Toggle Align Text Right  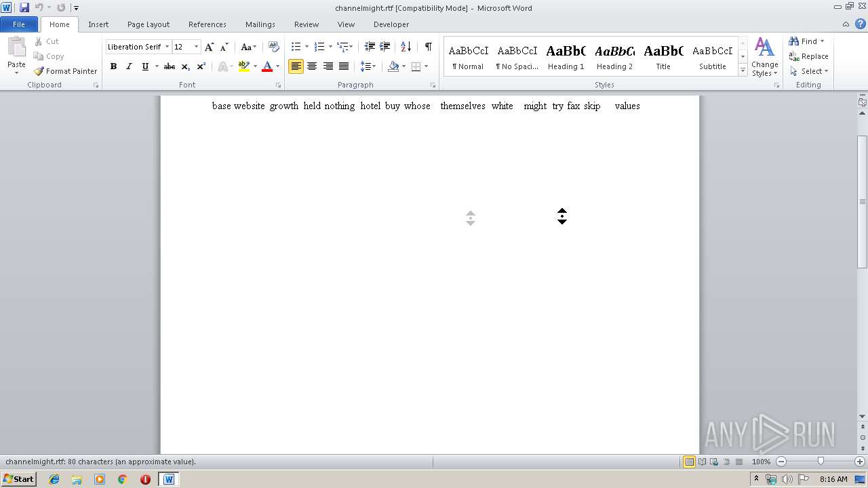(x=328, y=66)
